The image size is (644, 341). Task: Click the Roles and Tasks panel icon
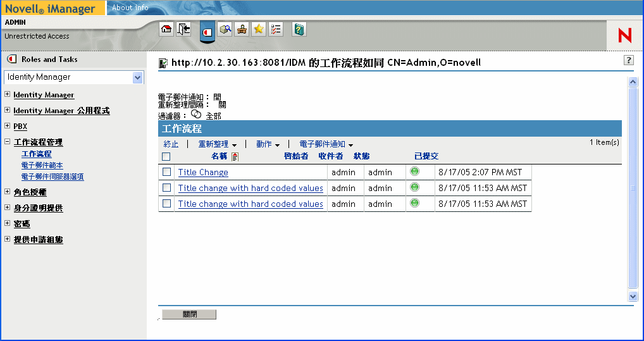tap(11, 59)
